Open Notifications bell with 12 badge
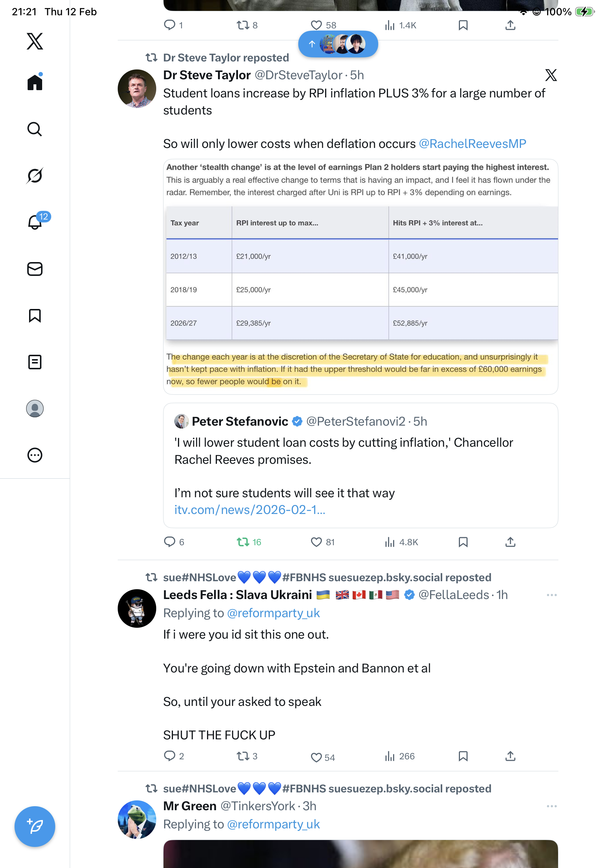This screenshot has height=868, width=606. [x=36, y=222]
